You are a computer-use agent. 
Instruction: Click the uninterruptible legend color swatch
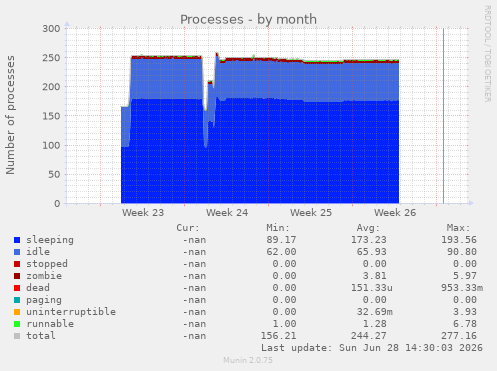tap(17, 312)
